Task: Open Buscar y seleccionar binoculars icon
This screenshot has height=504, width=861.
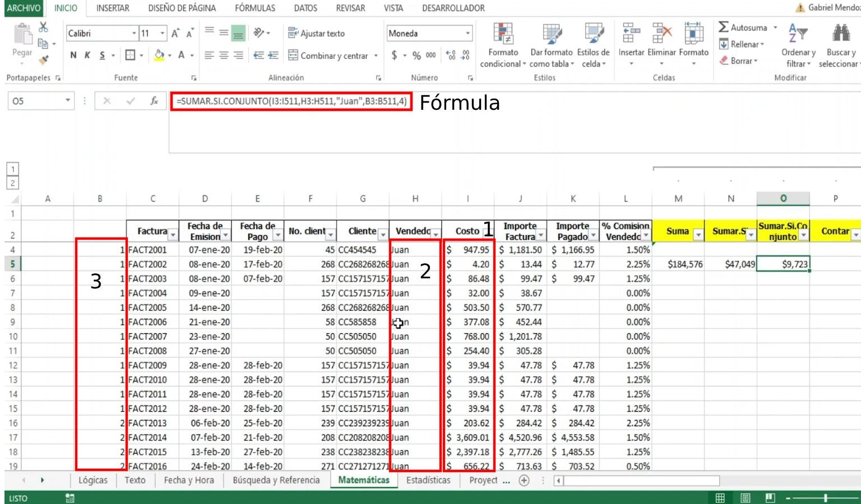Action: click(x=840, y=34)
